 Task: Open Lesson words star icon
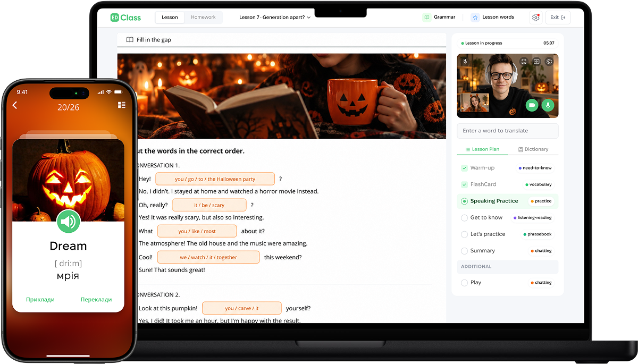coord(475,18)
